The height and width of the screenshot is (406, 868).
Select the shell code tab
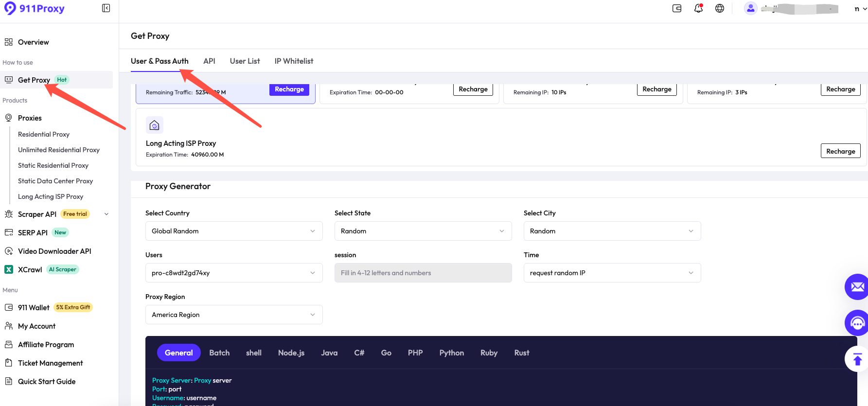[254, 353]
